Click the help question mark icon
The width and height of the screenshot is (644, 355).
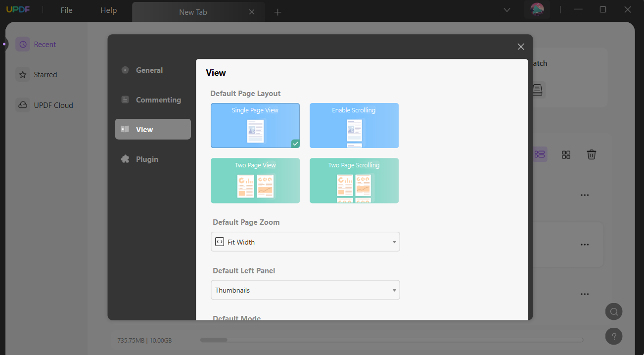pos(614,336)
